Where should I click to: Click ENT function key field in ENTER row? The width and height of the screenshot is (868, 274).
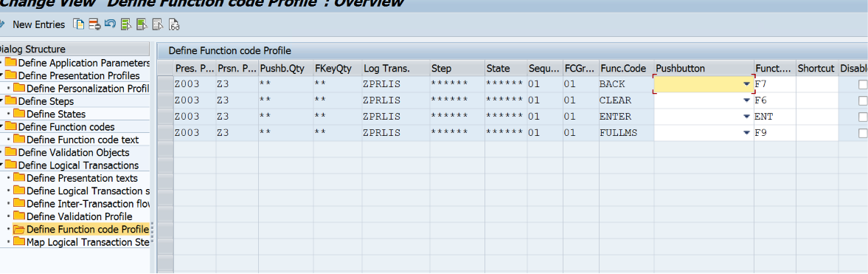coord(774,117)
